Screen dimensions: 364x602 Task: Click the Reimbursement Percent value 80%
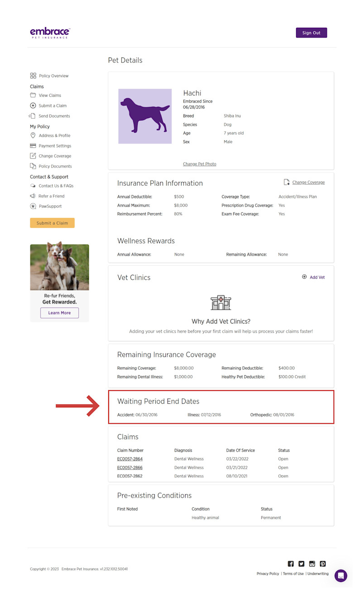tap(178, 214)
